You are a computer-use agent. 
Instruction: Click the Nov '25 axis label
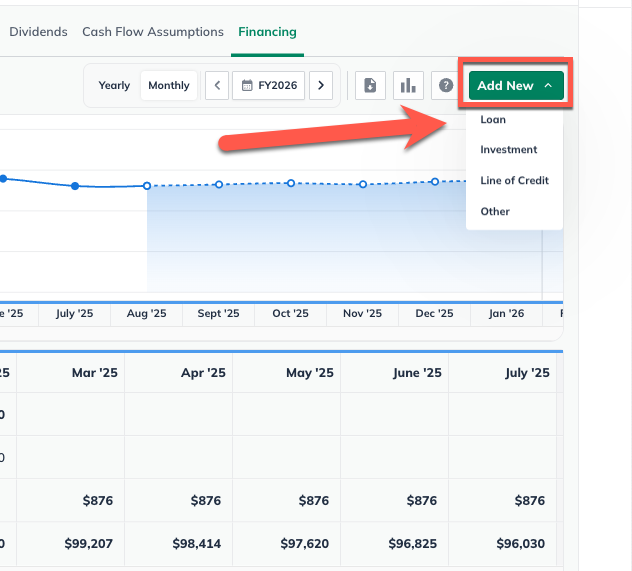click(x=362, y=314)
